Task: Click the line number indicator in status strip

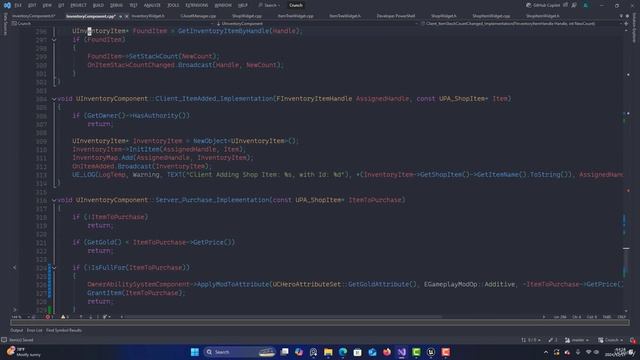Action: point(560,317)
